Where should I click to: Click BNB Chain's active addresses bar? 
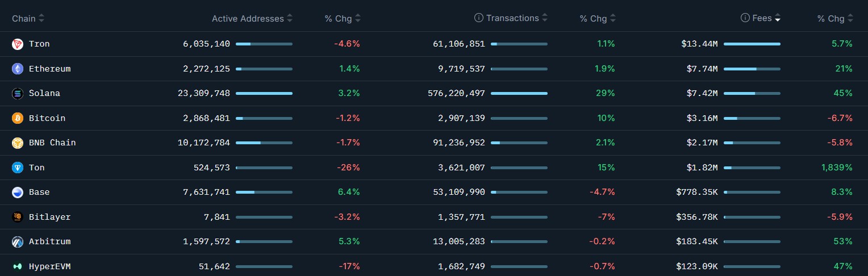click(264, 143)
